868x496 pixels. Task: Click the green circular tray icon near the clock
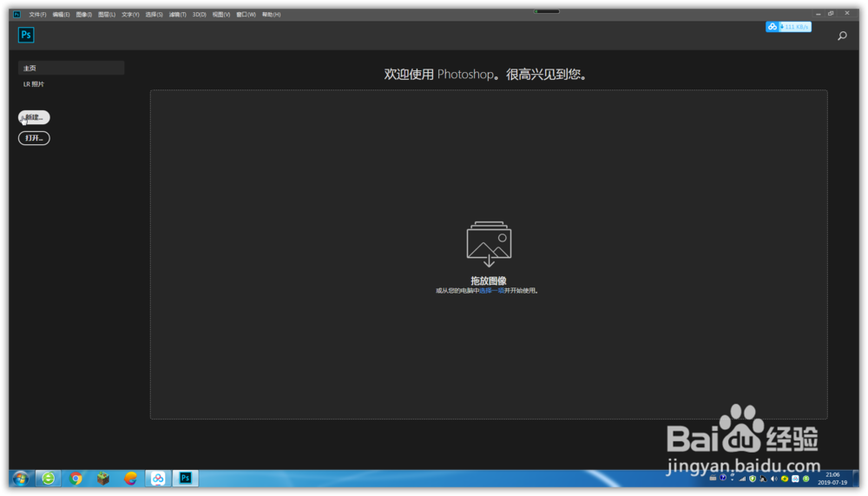point(806,479)
